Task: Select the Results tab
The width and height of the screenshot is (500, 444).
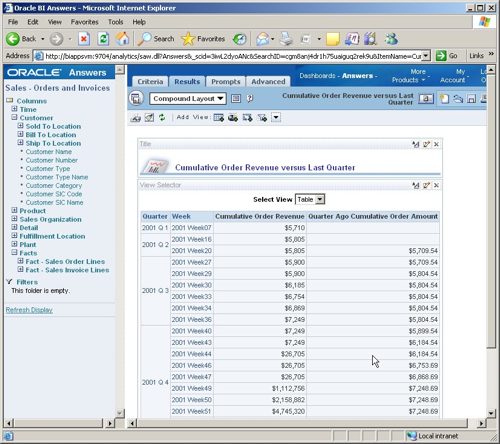Action: (x=187, y=81)
